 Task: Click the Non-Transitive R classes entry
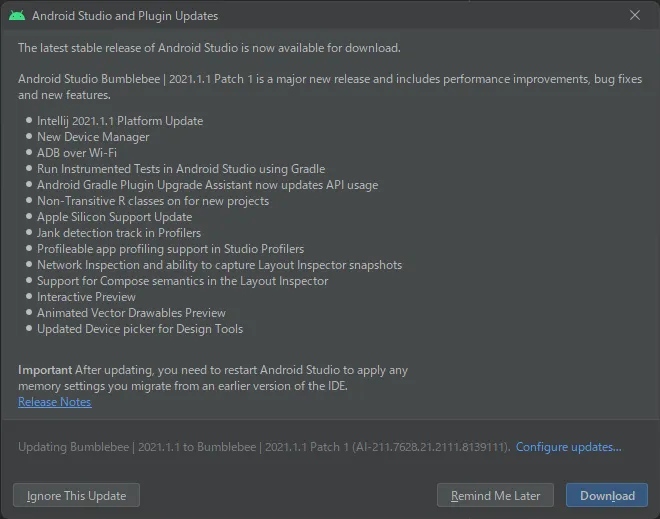pos(153,201)
